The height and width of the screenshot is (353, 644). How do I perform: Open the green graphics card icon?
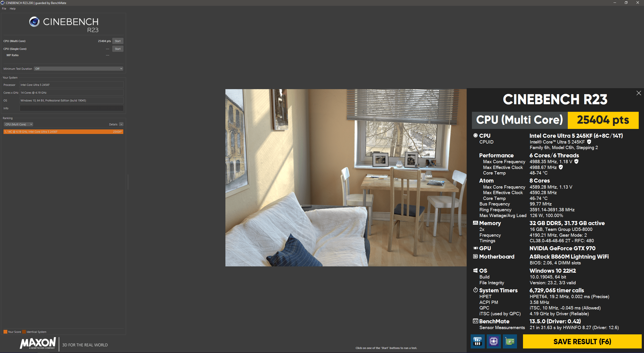tap(510, 341)
